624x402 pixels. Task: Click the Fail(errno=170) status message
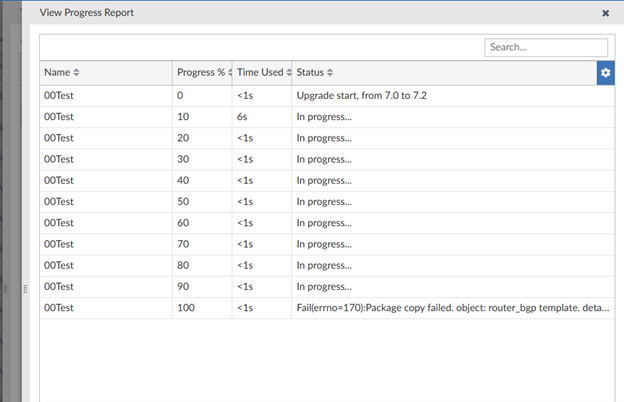point(452,308)
